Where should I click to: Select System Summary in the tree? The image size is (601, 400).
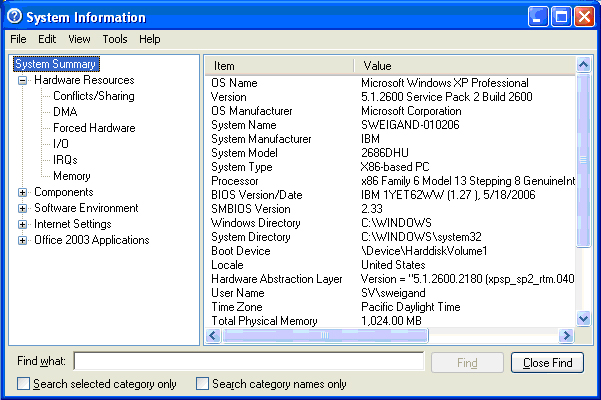point(56,64)
